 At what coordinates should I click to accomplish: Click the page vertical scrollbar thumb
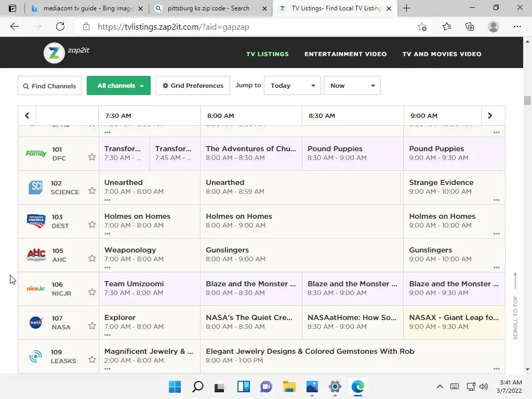(x=527, y=100)
